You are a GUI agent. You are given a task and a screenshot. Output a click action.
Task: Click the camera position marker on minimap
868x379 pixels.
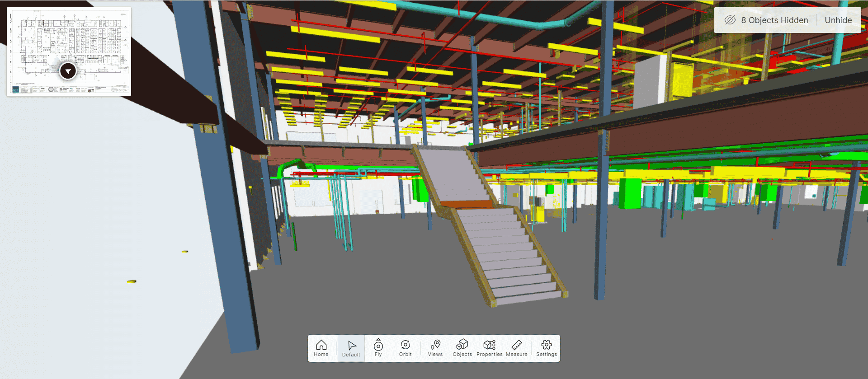(x=68, y=71)
